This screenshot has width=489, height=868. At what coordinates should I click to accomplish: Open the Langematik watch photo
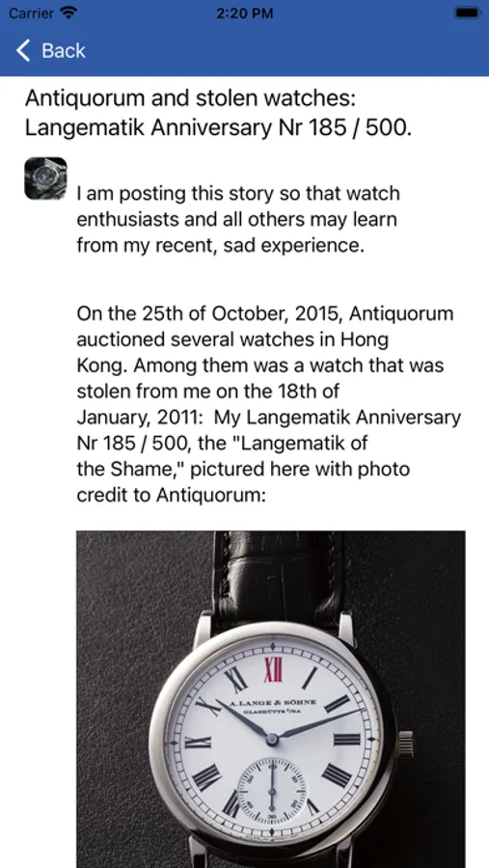(x=271, y=699)
